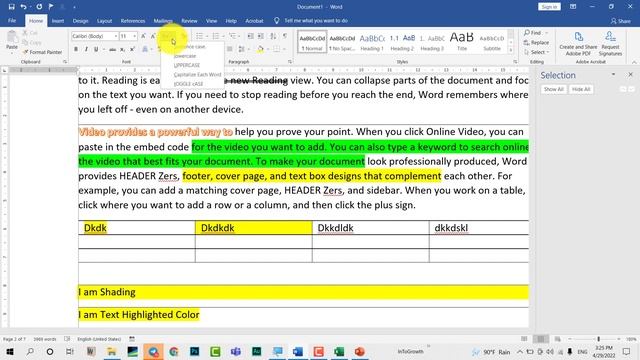Click the Share button
This screenshot has width=640, height=360.
pos(621,21)
